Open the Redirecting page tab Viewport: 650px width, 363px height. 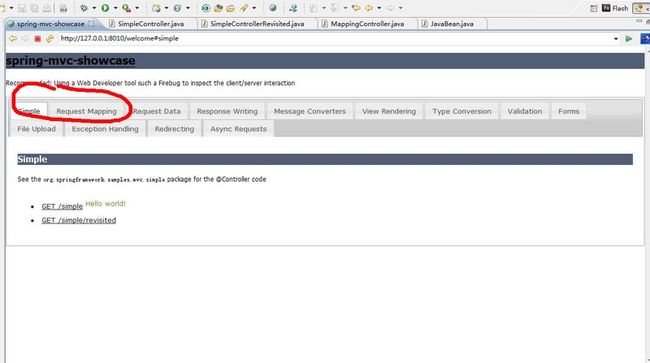tap(175, 129)
